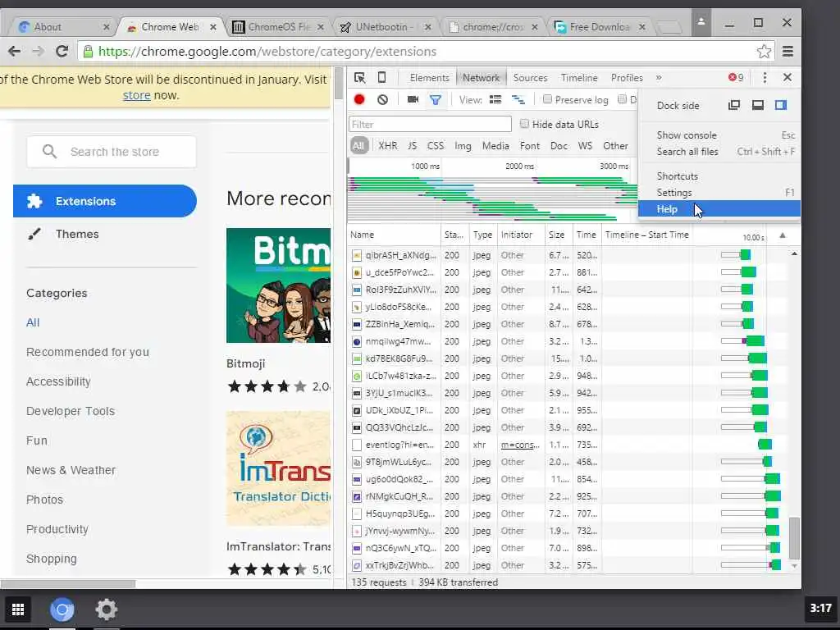
Task: Filter requests by JS type
Action: (x=412, y=146)
